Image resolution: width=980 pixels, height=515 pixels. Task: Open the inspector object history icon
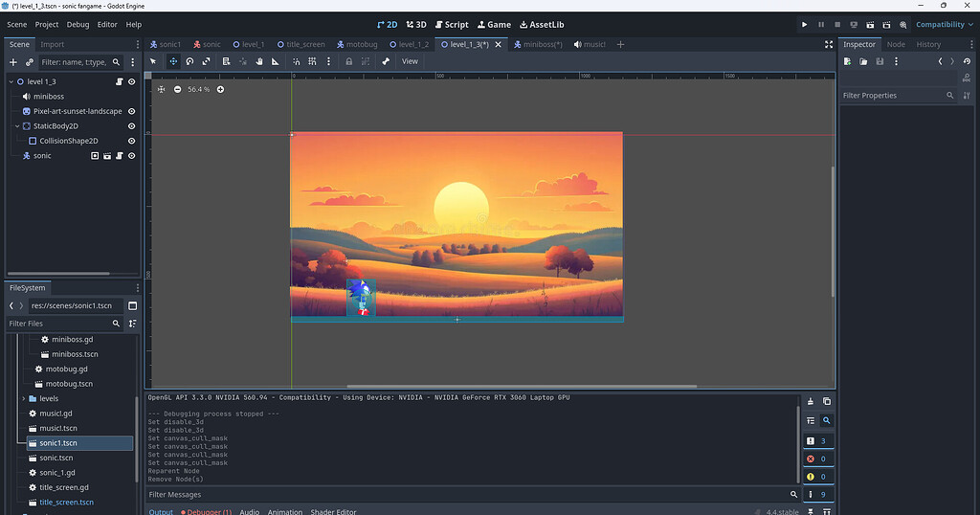(967, 61)
